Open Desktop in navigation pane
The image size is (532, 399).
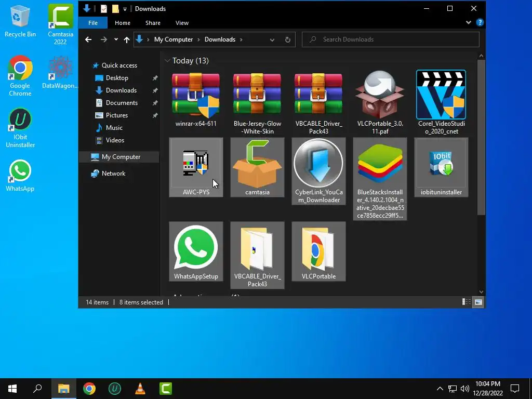(x=117, y=78)
